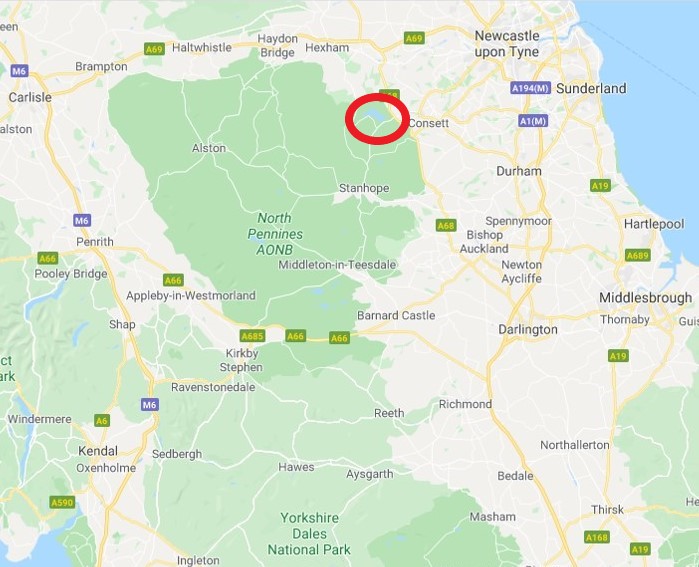Click the Durham city label
699x567 pixels.
point(519,171)
